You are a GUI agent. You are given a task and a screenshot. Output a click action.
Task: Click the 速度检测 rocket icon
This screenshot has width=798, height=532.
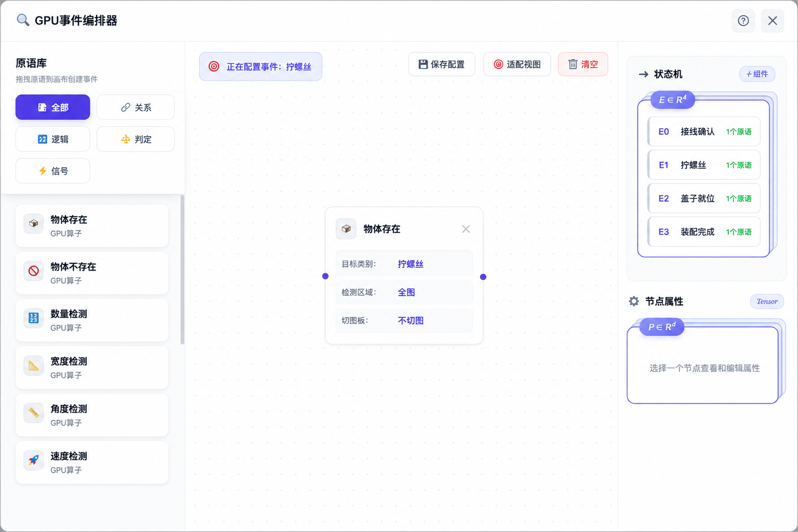coord(34,460)
